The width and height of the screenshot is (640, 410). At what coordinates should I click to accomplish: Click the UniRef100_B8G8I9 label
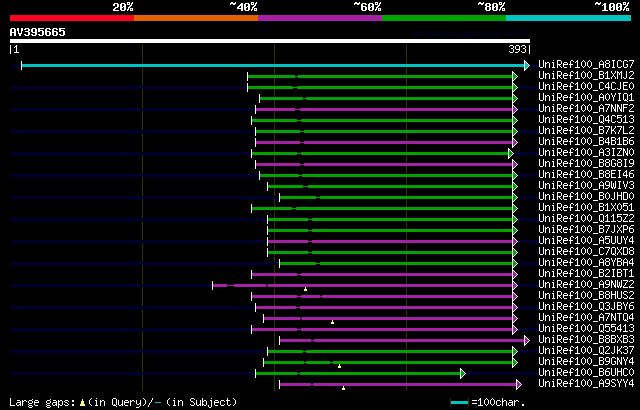586,163
